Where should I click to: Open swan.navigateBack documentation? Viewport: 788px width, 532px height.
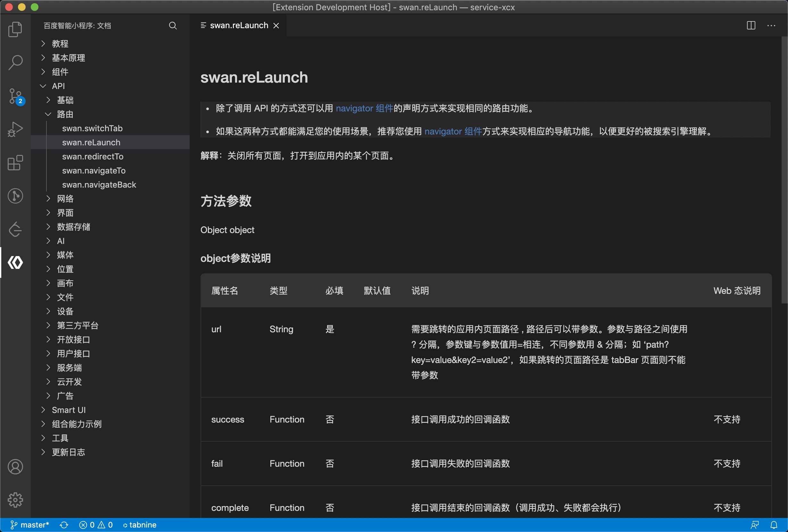[x=110, y=185]
